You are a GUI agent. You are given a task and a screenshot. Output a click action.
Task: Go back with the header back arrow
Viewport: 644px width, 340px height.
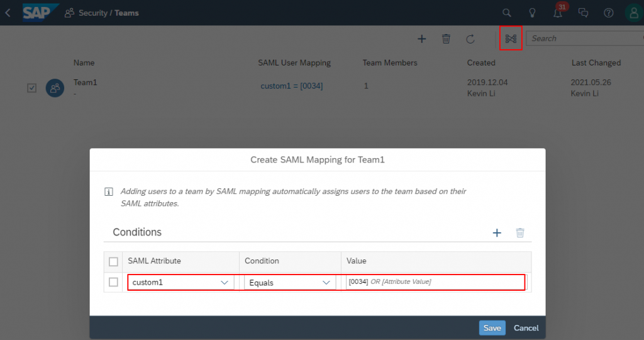pyautogui.click(x=8, y=13)
